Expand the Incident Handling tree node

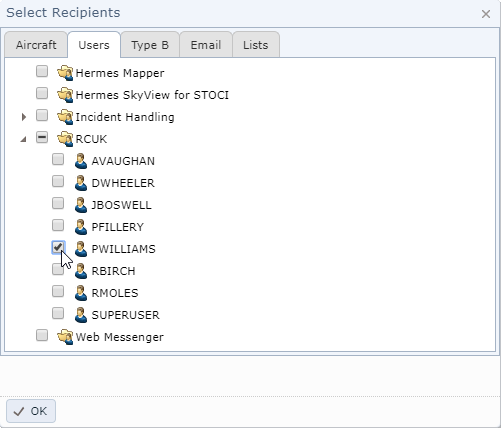(x=24, y=117)
